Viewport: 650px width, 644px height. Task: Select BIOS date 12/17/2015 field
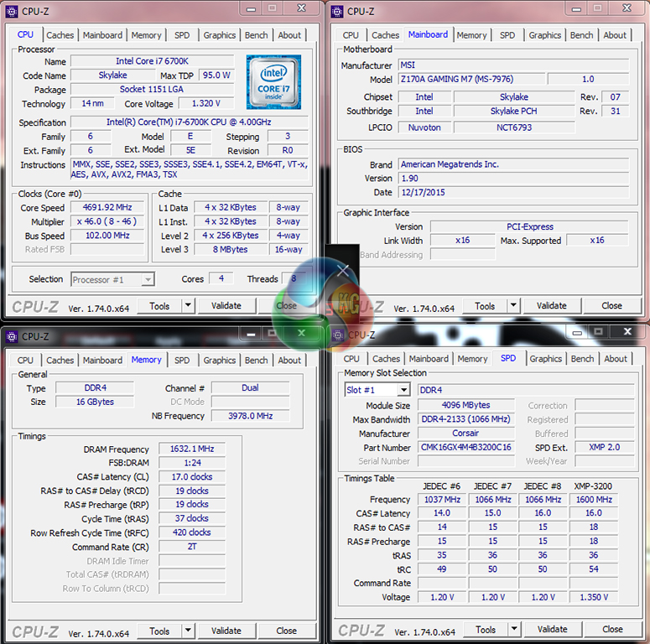(513, 192)
